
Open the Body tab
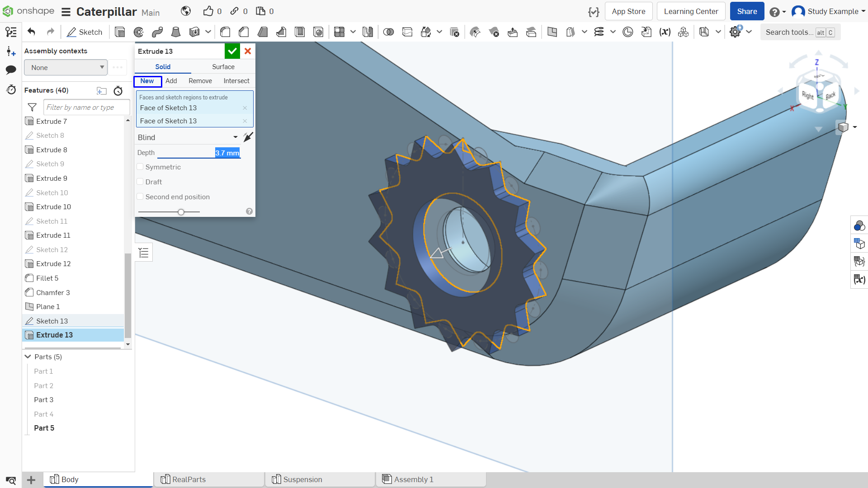coord(99,479)
